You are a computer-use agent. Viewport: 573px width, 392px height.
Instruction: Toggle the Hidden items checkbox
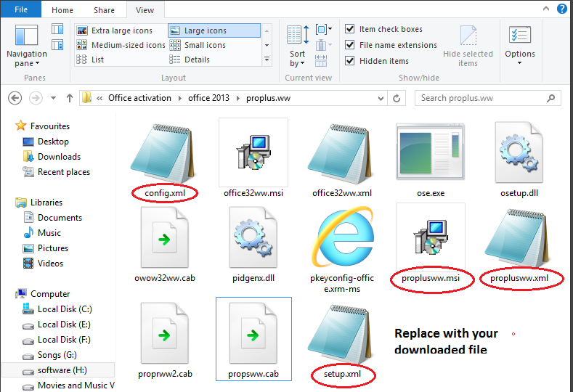pyautogui.click(x=350, y=61)
